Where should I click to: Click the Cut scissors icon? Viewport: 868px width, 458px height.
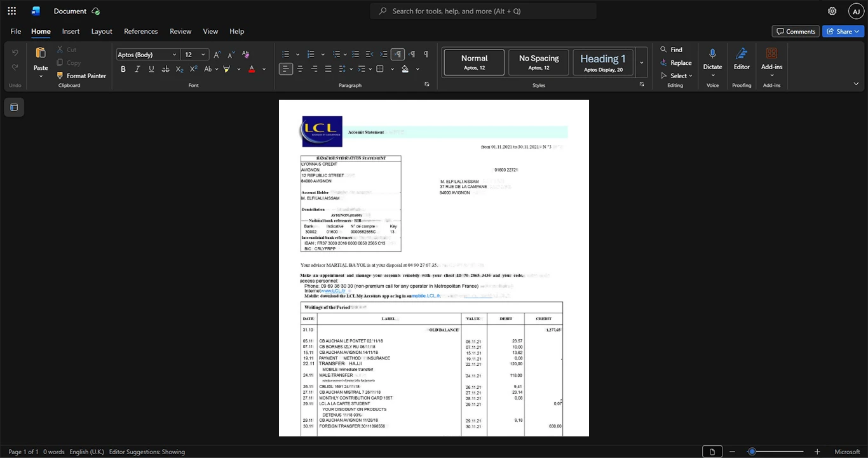click(x=60, y=49)
